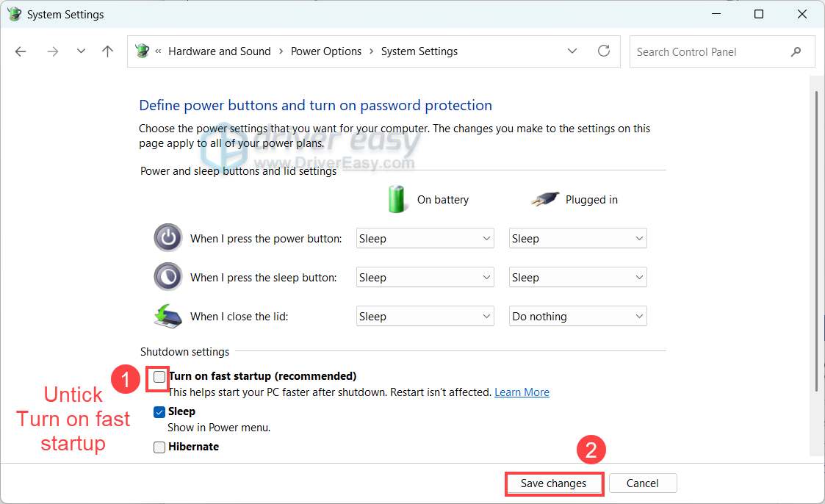Click the breadcrumb overflow double chevron
This screenshot has width=825, height=504.
[x=158, y=51]
